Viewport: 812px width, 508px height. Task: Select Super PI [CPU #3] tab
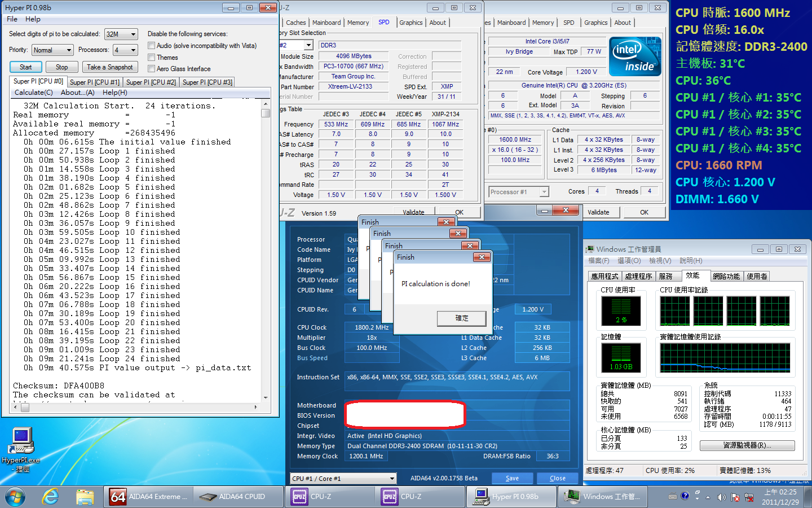(207, 82)
